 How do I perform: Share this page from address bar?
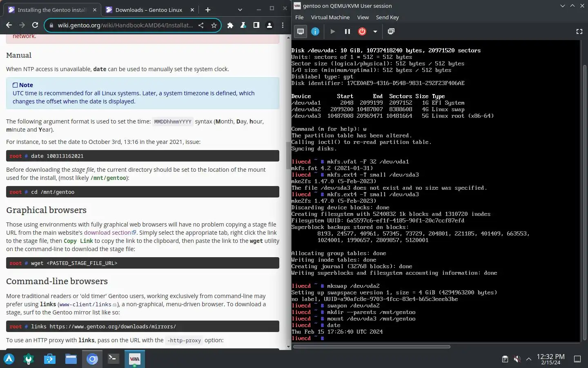click(x=201, y=25)
